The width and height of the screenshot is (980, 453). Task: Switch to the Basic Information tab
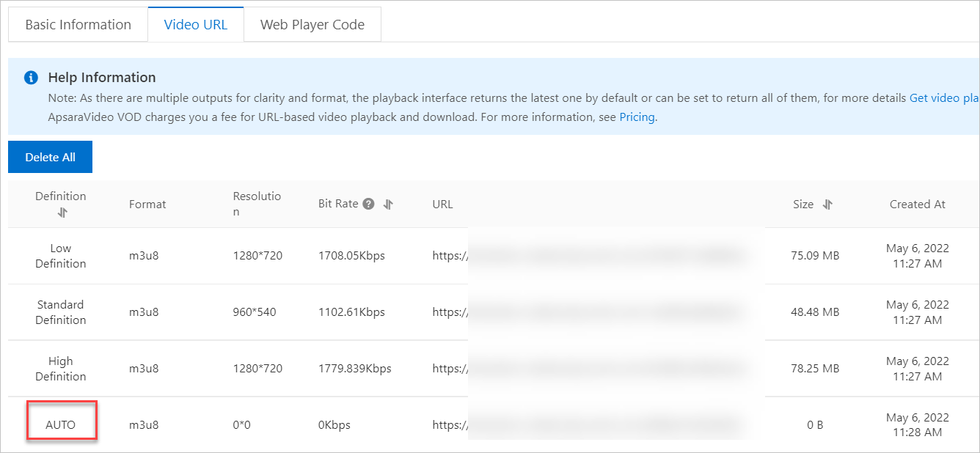[x=77, y=24]
